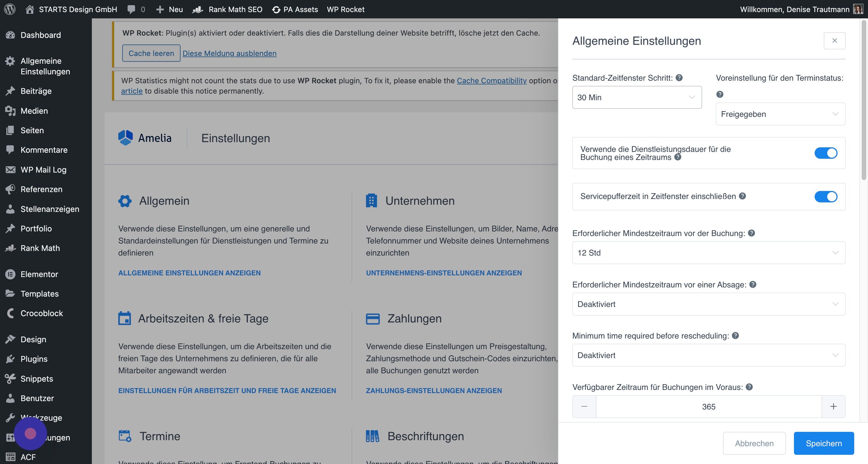The width and height of the screenshot is (868, 464).
Task: Click help icon beside Minimum time before rescheduling
Action: pyautogui.click(x=736, y=336)
